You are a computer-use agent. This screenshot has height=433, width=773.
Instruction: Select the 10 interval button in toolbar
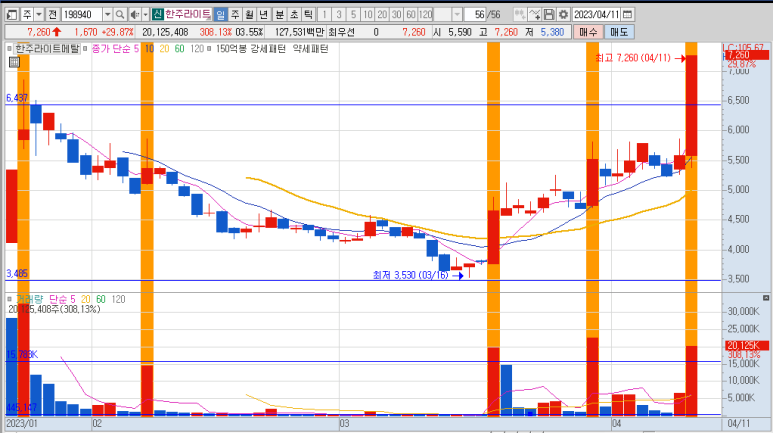tap(368, 14)
